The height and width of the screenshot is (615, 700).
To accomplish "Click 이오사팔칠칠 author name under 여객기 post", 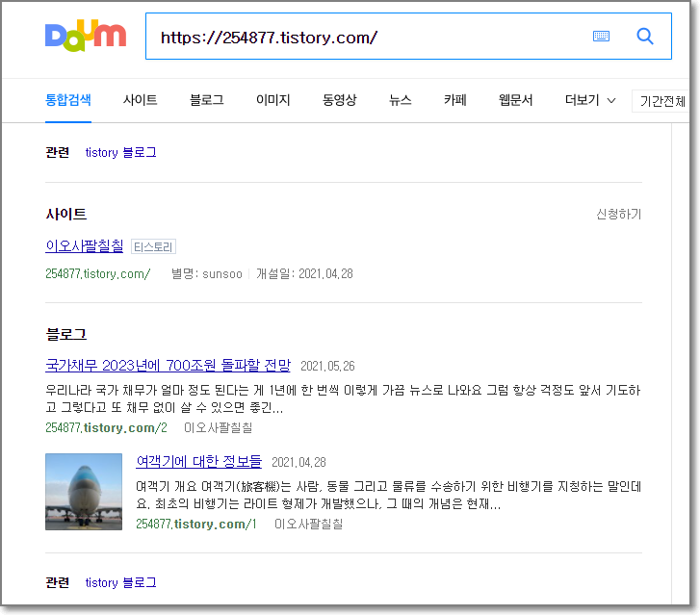I will (x=308, y=524).
